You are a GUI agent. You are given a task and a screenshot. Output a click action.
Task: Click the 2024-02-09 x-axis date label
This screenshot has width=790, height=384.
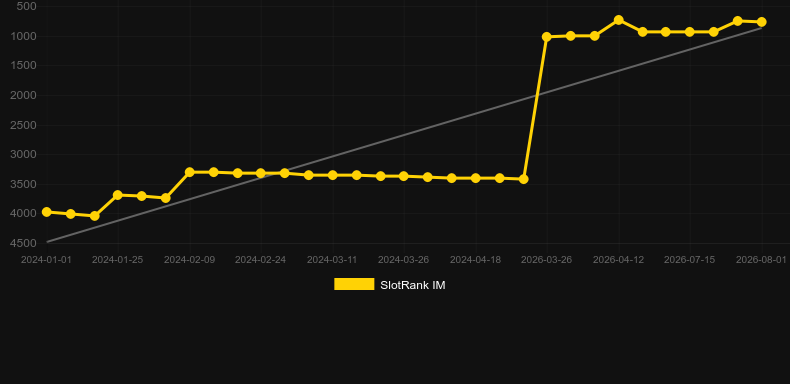[189, 260]
